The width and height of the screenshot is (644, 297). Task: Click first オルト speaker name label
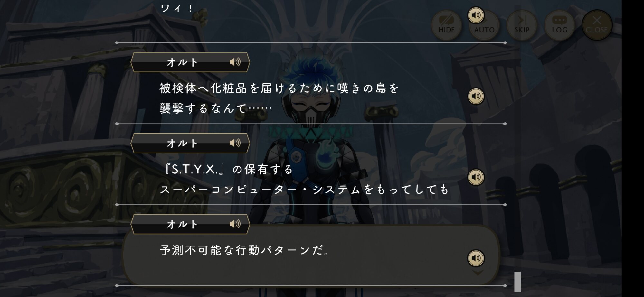tap(182, 62)
